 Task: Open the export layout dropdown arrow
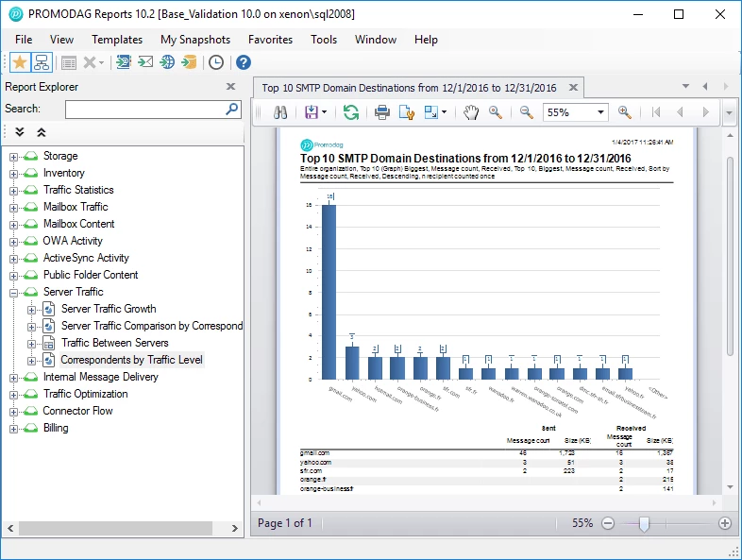[444, 112]
